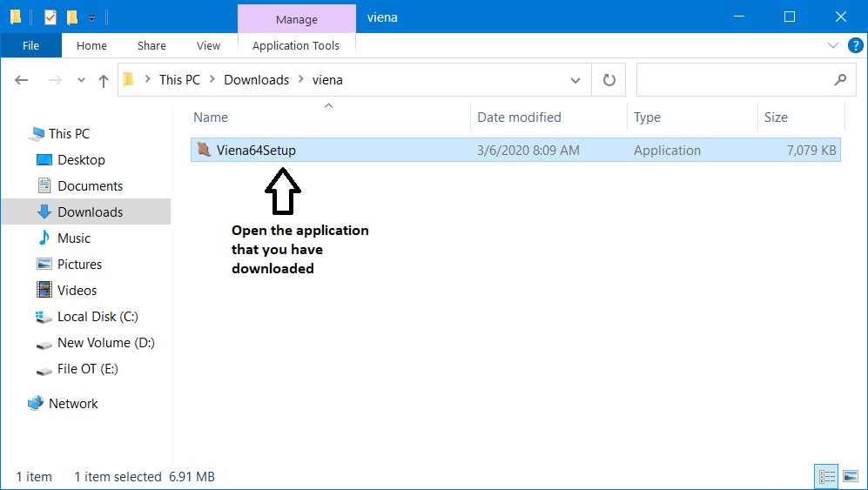This screenshot has height=490, width=868.
Task: Switch to large icons view layout
Action: coord(851,477)
